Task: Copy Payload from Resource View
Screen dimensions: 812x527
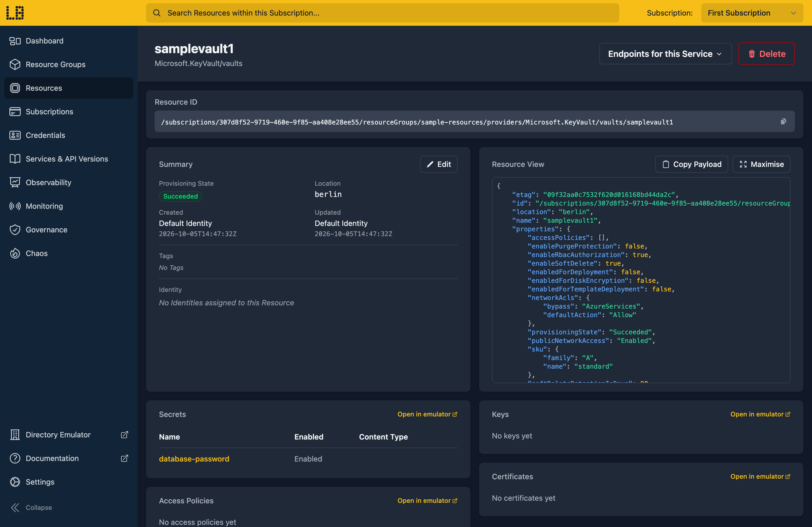Action: click(691, 164)
